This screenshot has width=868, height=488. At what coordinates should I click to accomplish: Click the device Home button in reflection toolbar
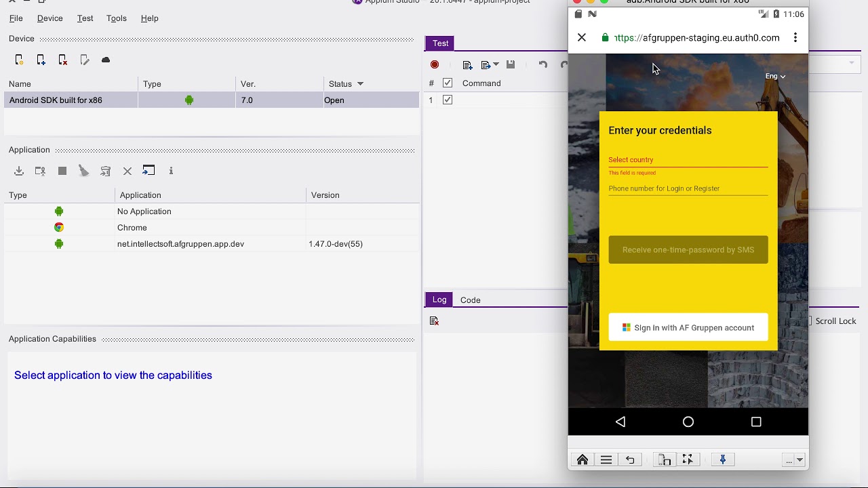click(583, 460)
